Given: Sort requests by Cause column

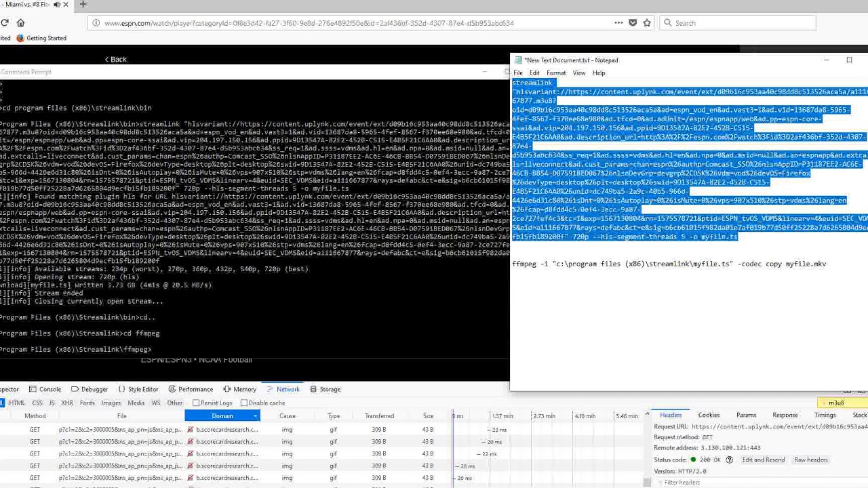Looking at the screenshot, I should pos(288,416).
